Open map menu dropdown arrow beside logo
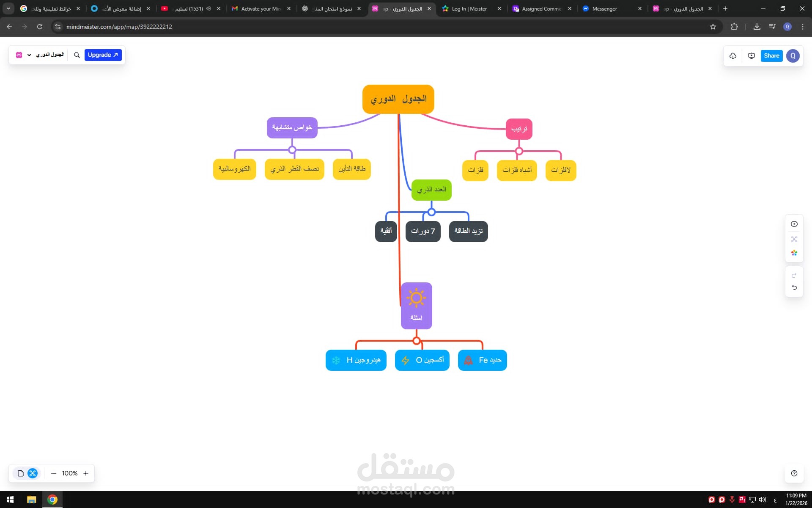Viewport: 812px width, 508px height. (x=29, y=55)
